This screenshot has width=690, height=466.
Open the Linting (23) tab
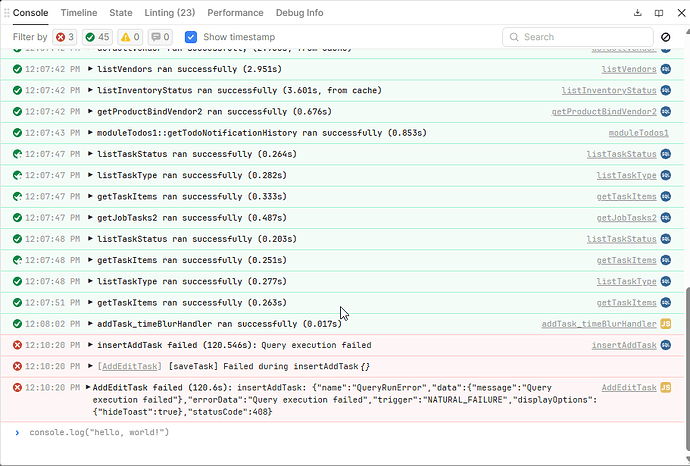[170, 13]
